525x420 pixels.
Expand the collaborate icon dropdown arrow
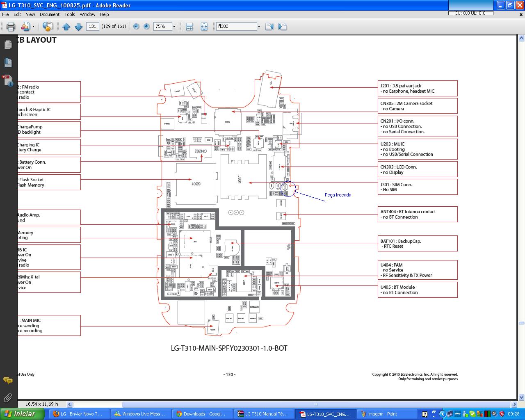[34, 27]
